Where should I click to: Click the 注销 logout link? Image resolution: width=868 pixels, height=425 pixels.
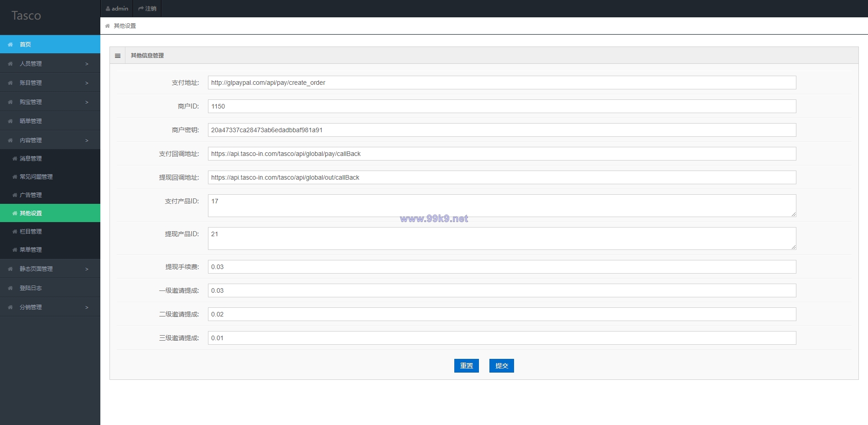coord(147,9)
